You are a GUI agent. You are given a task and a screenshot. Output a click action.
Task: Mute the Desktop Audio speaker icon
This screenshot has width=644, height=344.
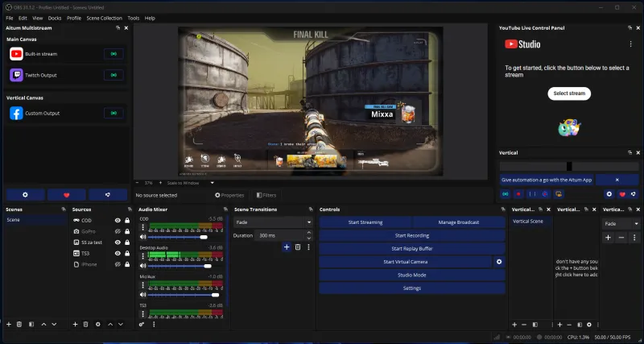tap(143, 264)
